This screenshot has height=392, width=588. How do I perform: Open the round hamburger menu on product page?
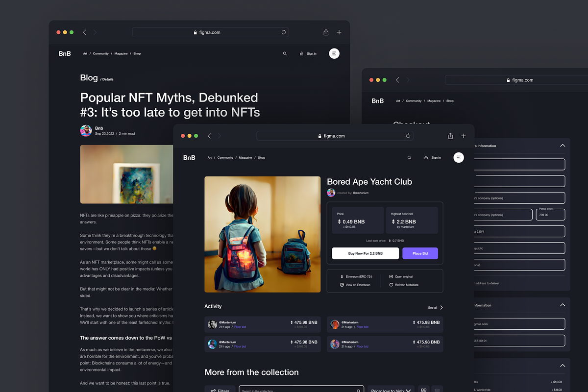(x=459, y=157)
